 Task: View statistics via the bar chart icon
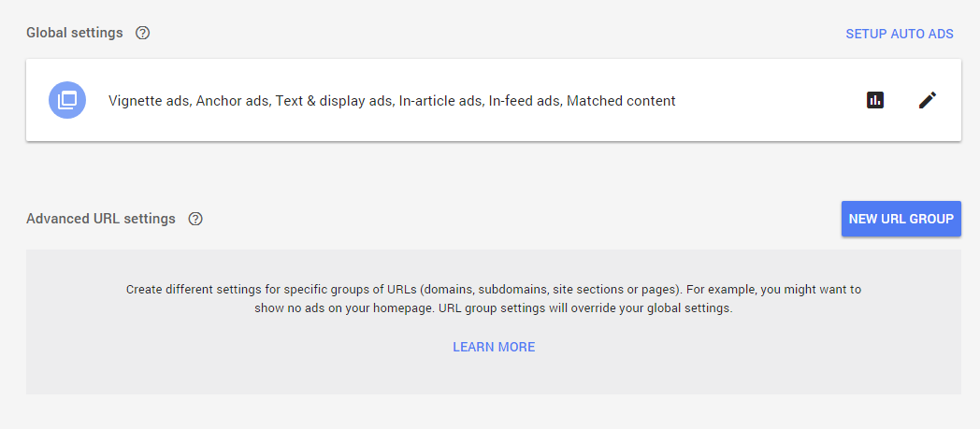tap(875, 100)
